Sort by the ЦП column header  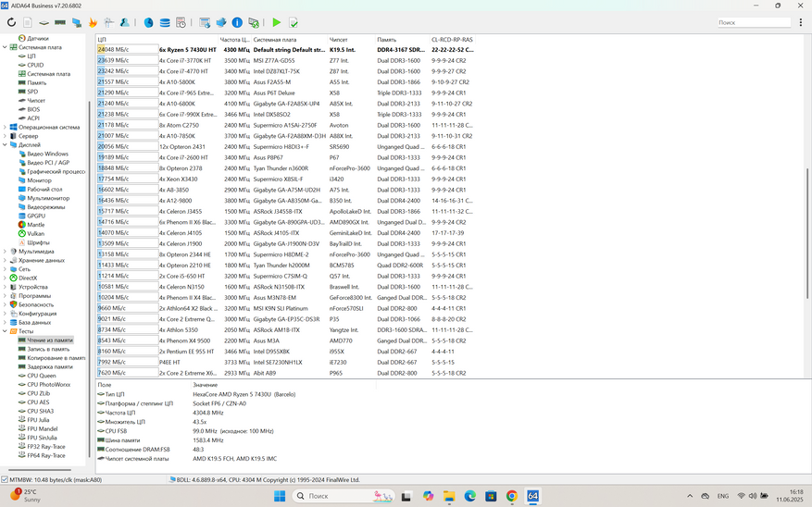click(x=156, y=39)
